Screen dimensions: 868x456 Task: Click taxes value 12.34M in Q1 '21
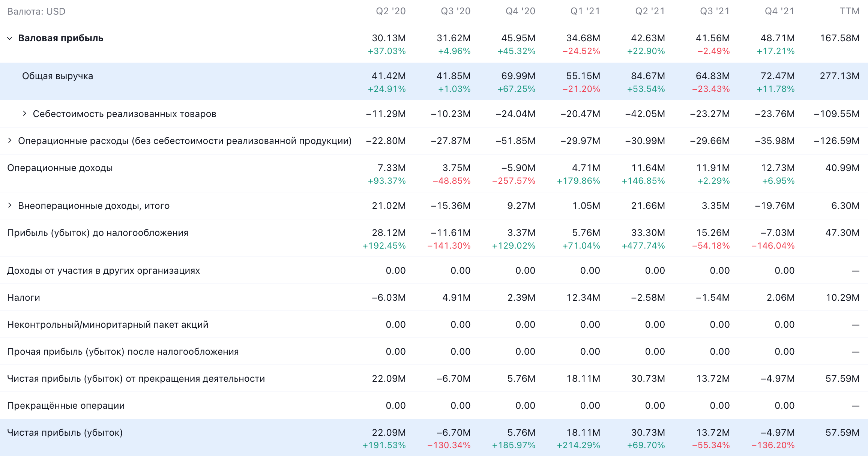click(583, 298)
